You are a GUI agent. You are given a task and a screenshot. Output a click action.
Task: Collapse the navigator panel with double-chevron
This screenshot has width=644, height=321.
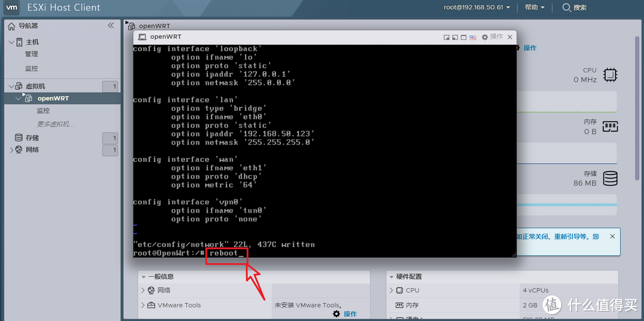[x=111, y=26]
